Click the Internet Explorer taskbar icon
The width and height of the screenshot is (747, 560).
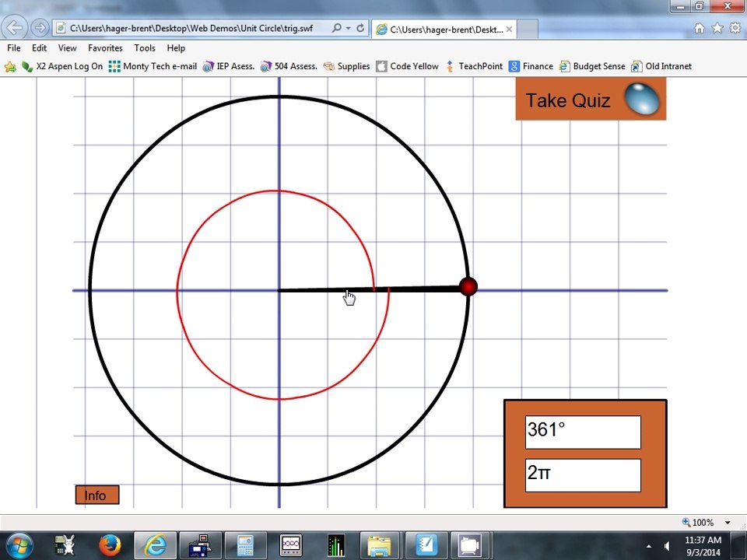tap(155, 546)
